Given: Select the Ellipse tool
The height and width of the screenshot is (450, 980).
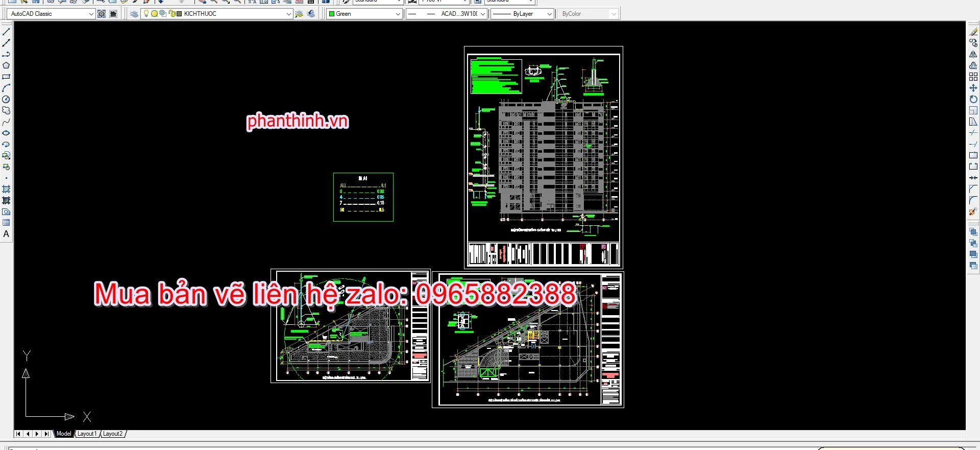Looking at the screenshot, I should pos(6,133).
